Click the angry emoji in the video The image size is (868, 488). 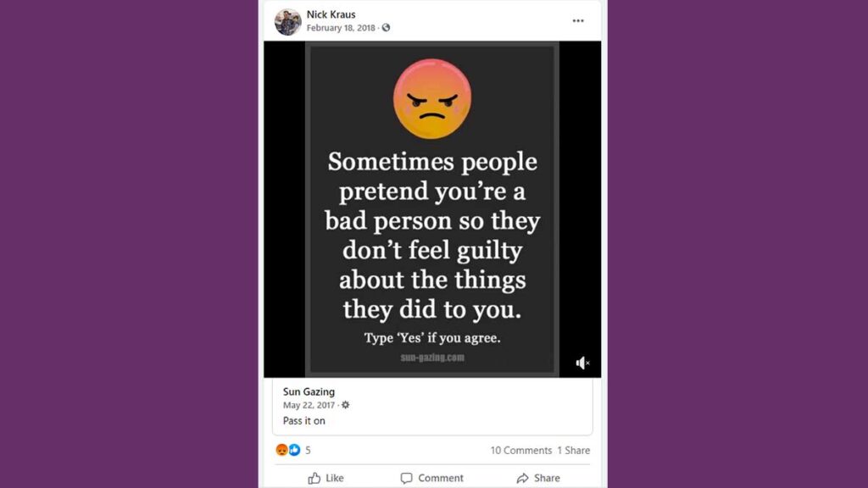(432, 99)
